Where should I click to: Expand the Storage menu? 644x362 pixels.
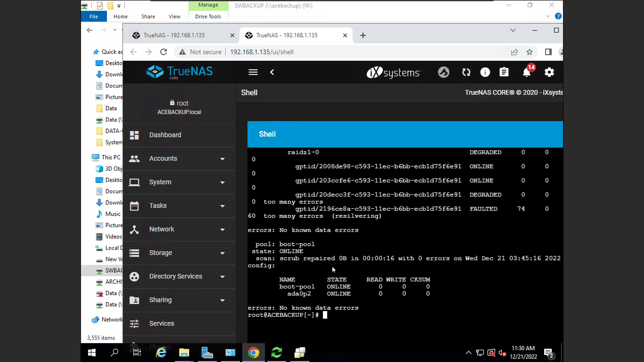point(179,253)
